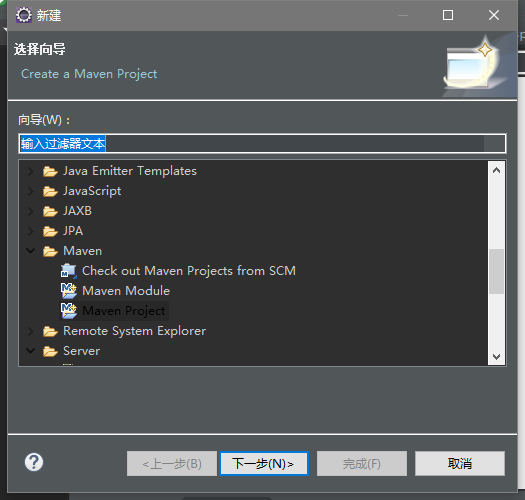Select Java Emitter Templates label
Screen dimensions: 525x500
130,171
